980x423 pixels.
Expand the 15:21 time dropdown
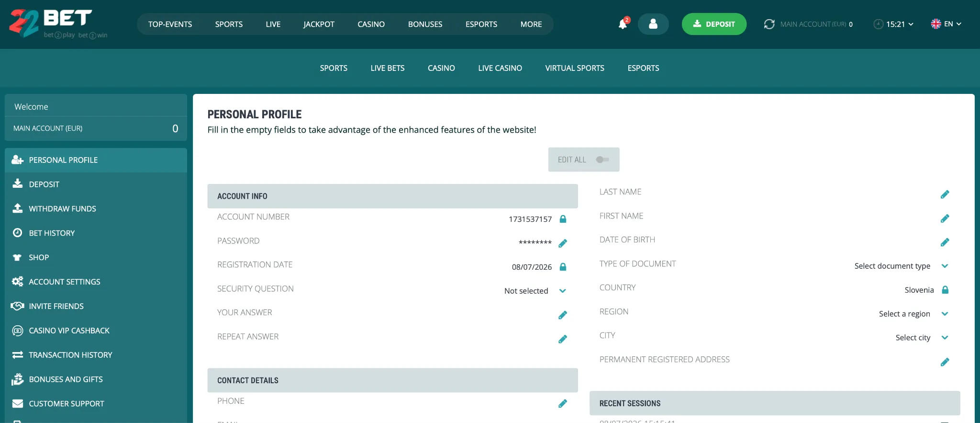pos(911,24)
